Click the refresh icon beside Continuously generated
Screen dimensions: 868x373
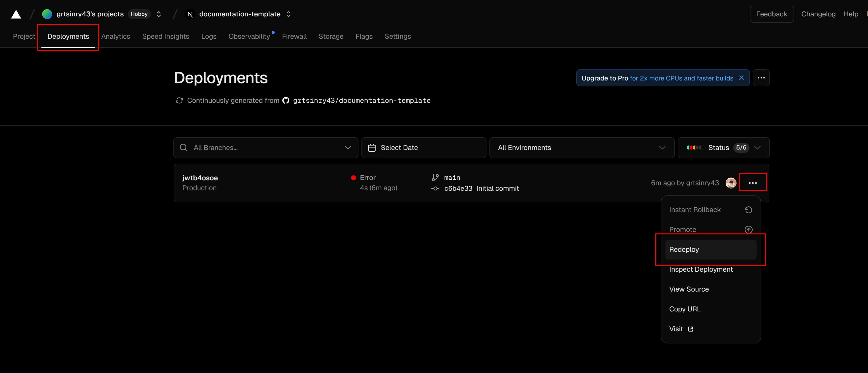(179, 101)
